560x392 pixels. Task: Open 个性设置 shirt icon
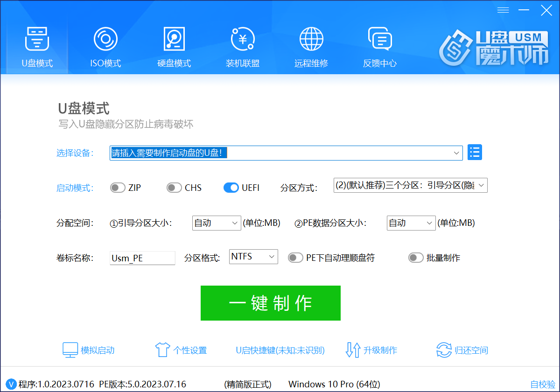click(161, 350)
